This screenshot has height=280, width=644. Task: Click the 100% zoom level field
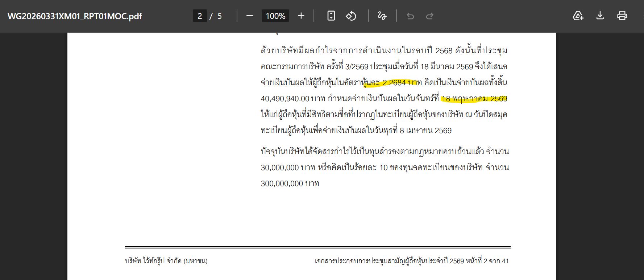275,16
